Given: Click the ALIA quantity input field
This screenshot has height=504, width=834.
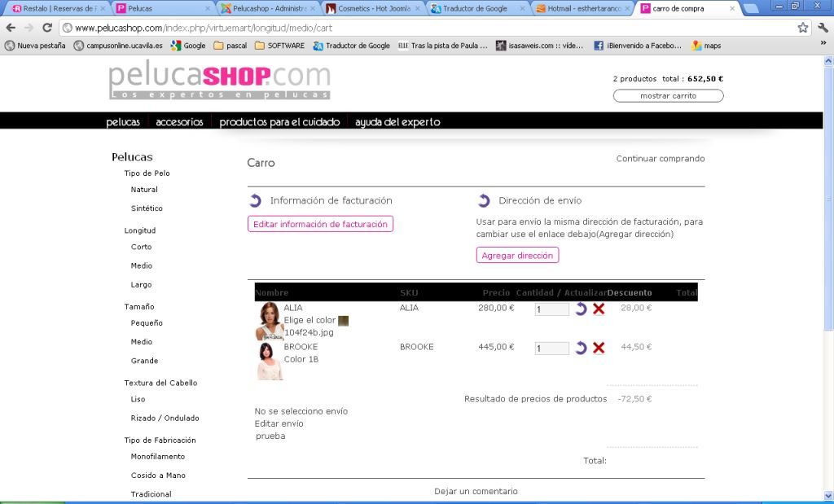Looking at the screenshot, I should (551, 309).
